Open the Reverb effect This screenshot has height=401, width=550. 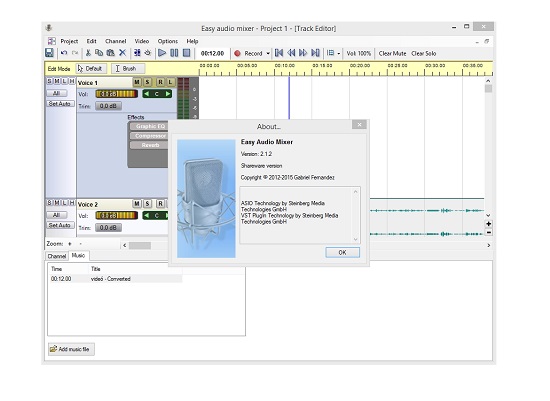[x=150, y=145]
